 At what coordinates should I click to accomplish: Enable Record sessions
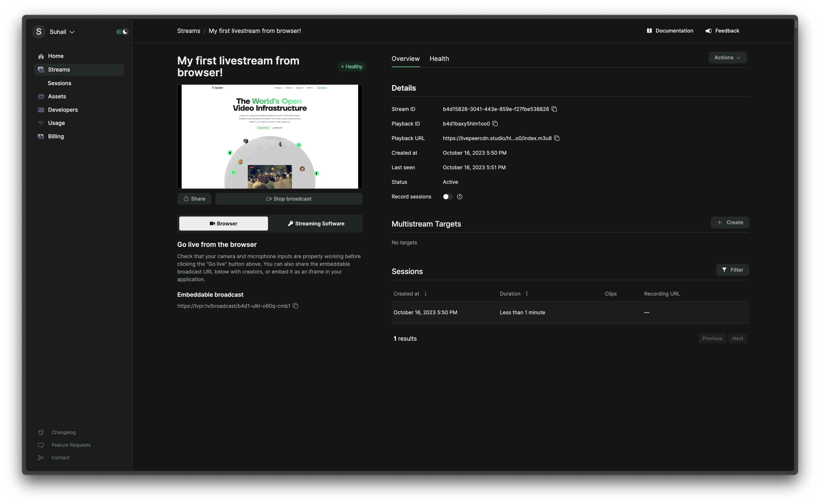coord(447,197)
